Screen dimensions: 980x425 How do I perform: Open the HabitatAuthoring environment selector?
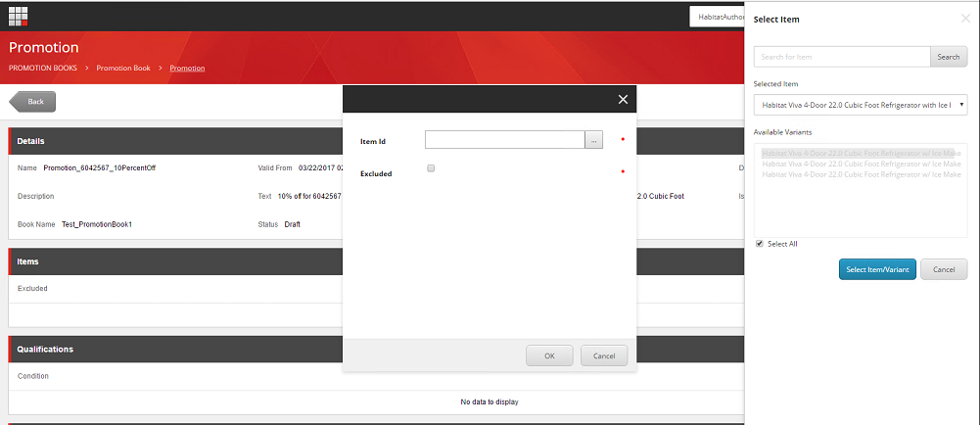(x=717, y=17)
